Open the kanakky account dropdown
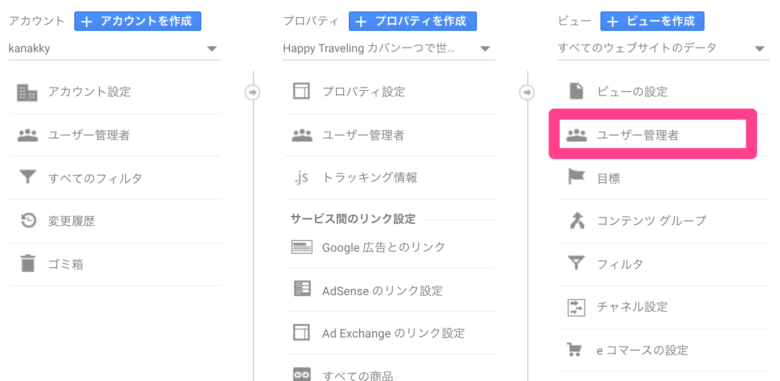Image resolution: width=780 pixels, height=381 pixels. point(114,49)
